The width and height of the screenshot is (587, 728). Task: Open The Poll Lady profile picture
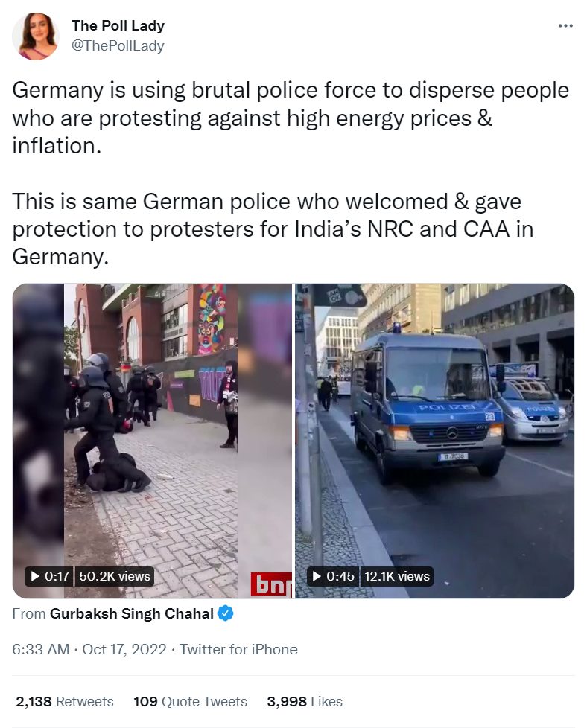pyautogui.click(x=35, y=36)
